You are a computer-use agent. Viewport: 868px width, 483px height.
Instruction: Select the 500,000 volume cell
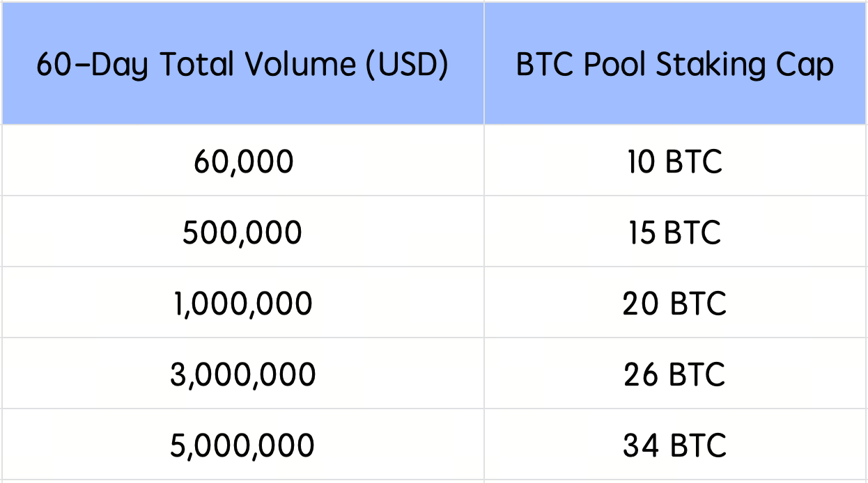point(242,232)
